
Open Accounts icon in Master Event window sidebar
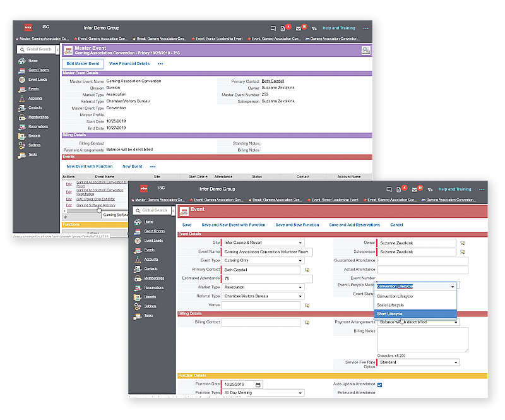point(22,99)
